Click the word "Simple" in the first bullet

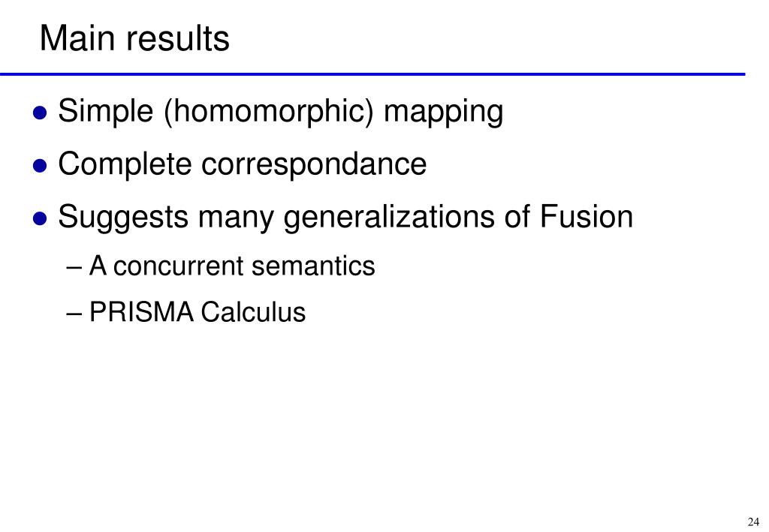[x=105, y=112]
